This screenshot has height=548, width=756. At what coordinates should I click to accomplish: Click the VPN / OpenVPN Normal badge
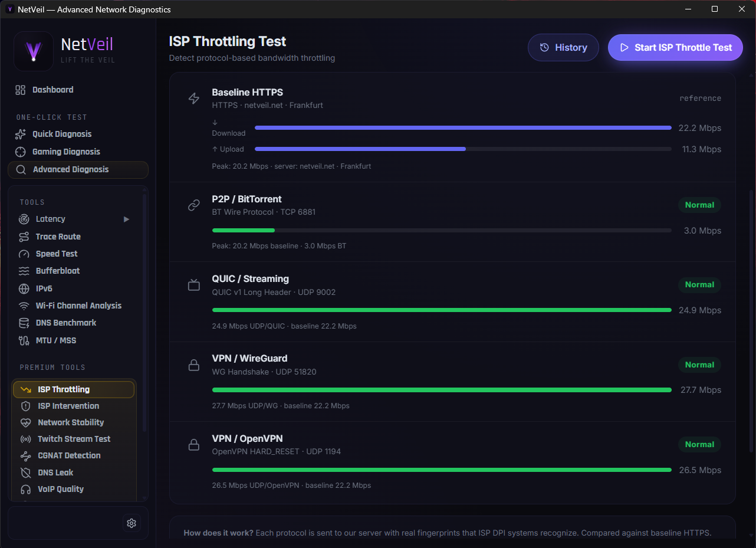tap(699, 445)
